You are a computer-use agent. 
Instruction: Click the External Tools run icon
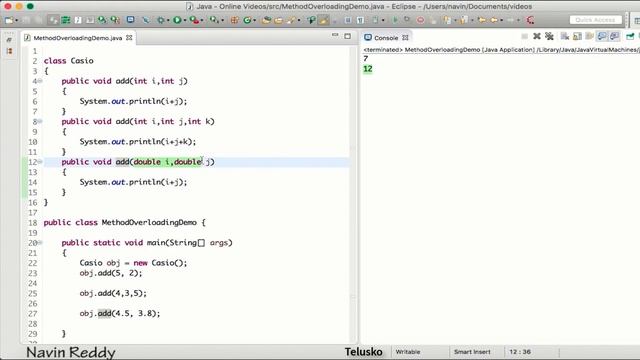pyautogui.click(x=214, y=20)
